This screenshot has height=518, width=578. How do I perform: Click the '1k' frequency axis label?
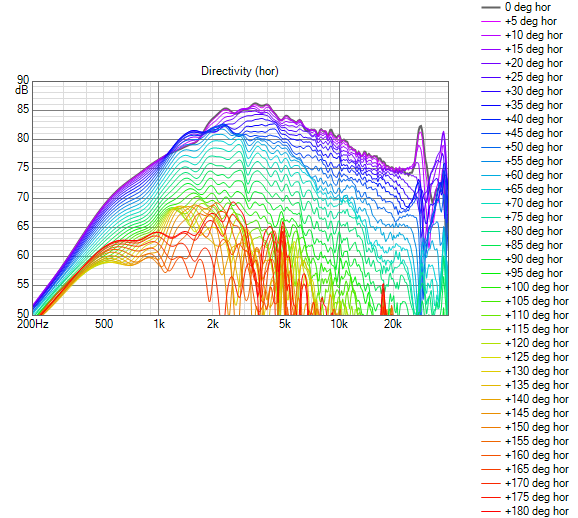pyautogui.click(x=159, y=324)
